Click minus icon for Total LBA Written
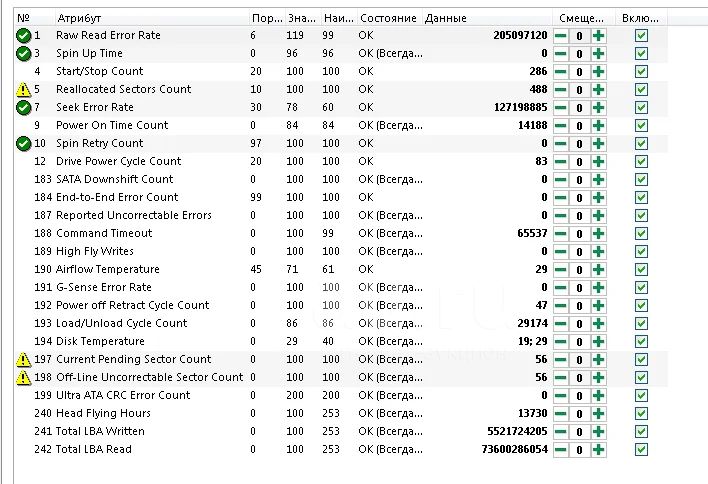708x484 pixels. coord(560,432)
